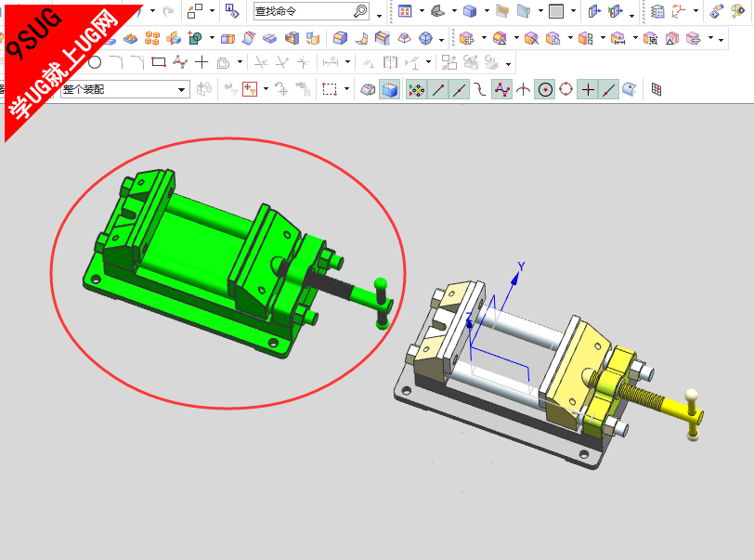Toggle Enable Snap Point

pos(416,89)
